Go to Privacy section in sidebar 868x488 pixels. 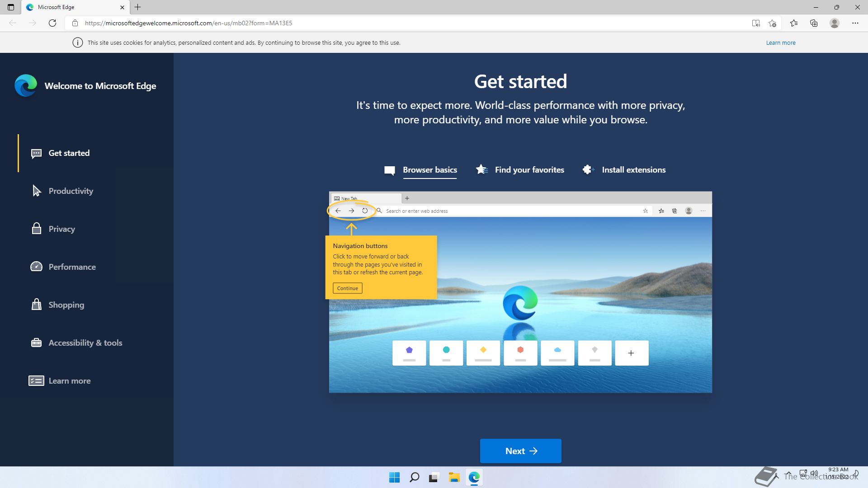pyautogui.click(x=61, y=229)
